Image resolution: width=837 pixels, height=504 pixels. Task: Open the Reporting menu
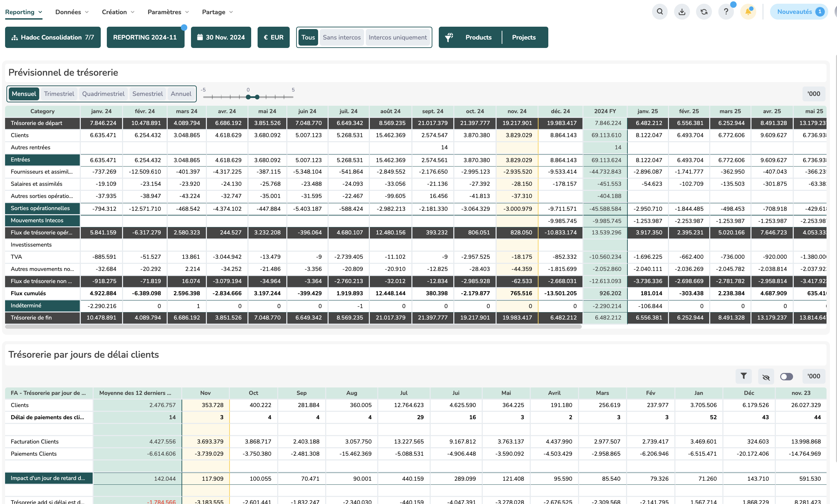coord(23,12)
